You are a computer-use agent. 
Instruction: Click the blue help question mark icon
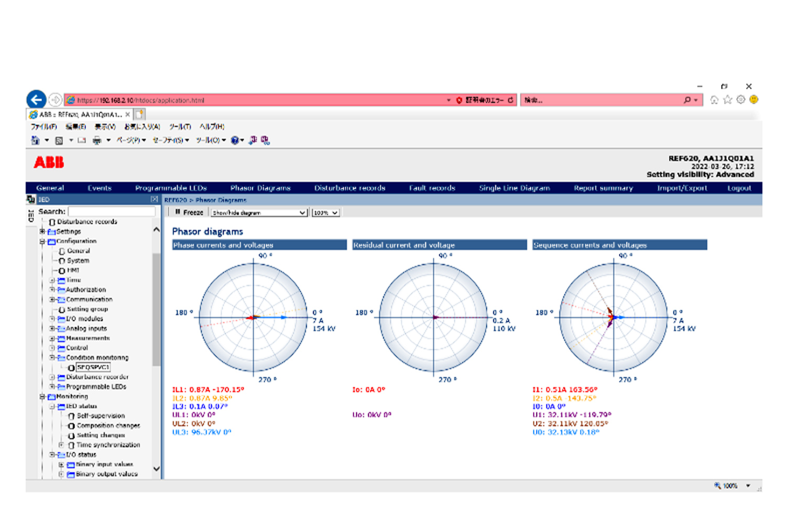(x=235, y=140)
